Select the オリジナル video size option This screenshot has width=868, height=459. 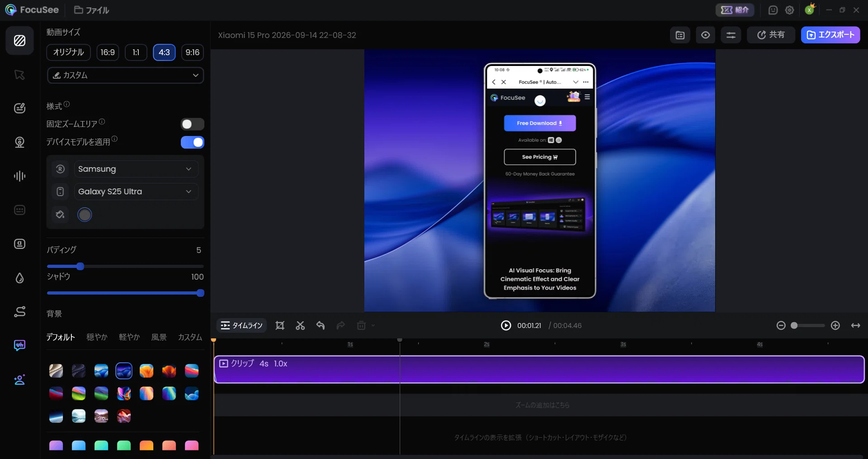coord(68,52)
